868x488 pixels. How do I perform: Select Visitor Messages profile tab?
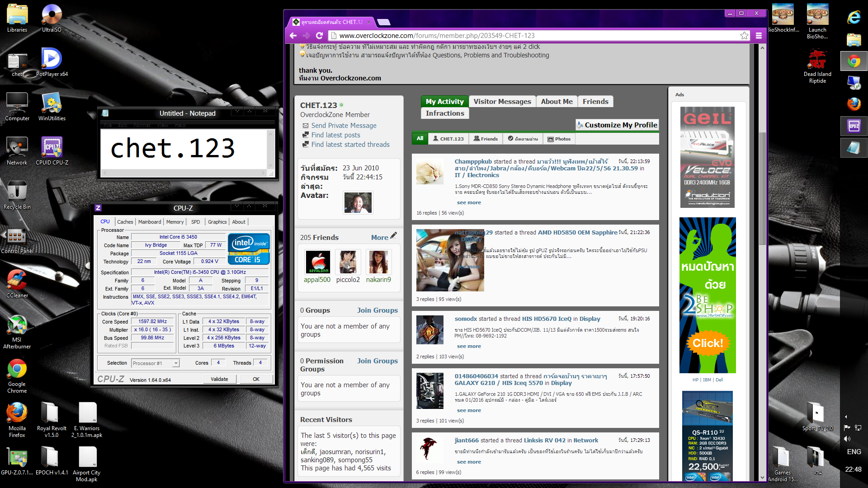502,102
